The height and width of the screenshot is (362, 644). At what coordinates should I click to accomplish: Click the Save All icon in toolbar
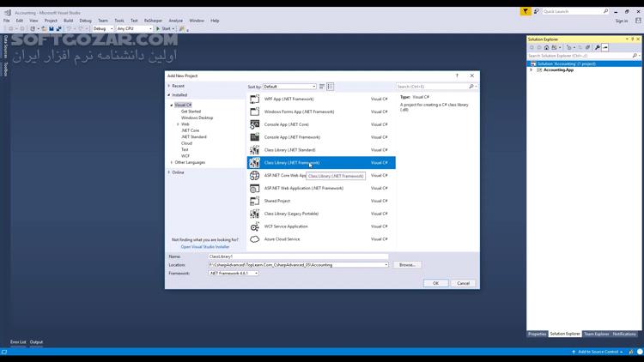[58, 28]
